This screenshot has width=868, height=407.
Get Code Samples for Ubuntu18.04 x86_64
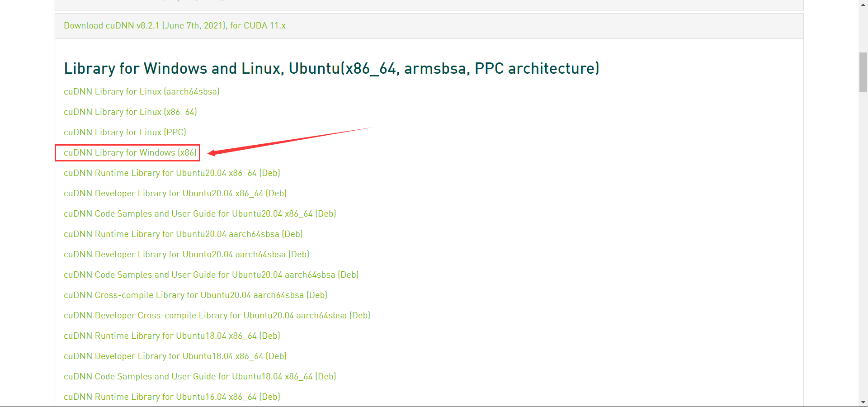(200, 377)
